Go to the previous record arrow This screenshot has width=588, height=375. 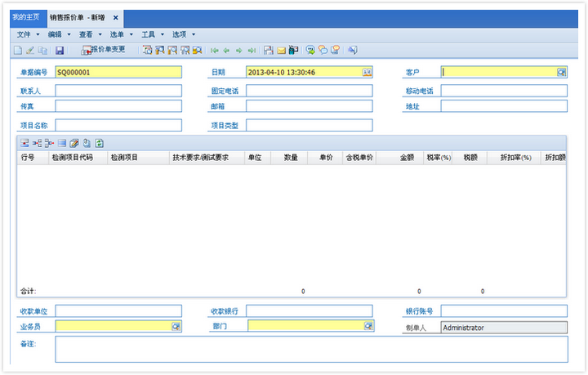pyautogui.click(x=226, y=51)
